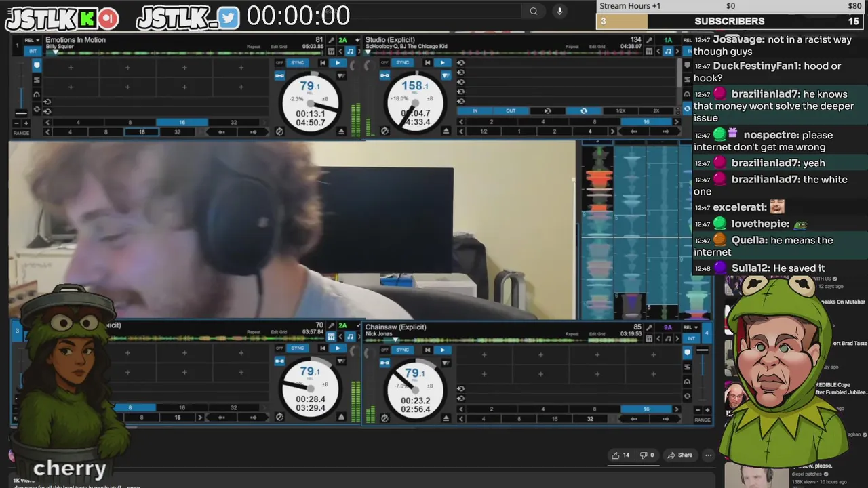868x488 pixels.
Task: Turn sync OFF on Studio (Explicit) deck
Action: tap(384, 63)
